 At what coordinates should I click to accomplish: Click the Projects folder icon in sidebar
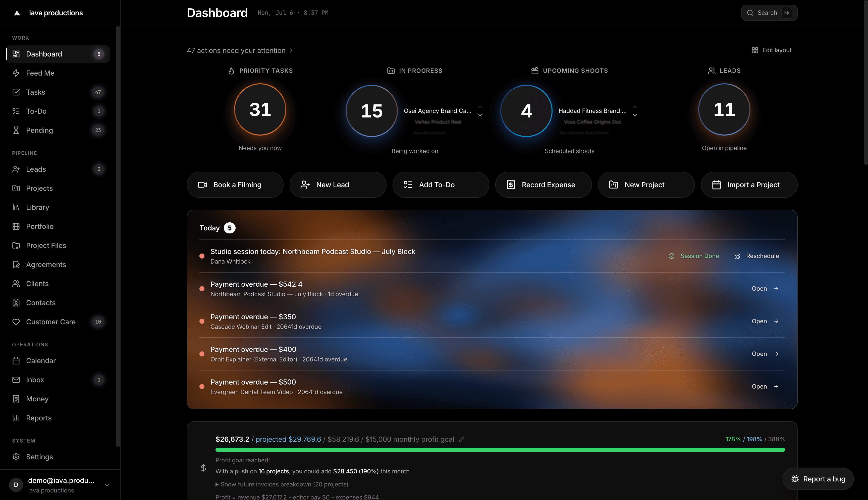point(16,188)
